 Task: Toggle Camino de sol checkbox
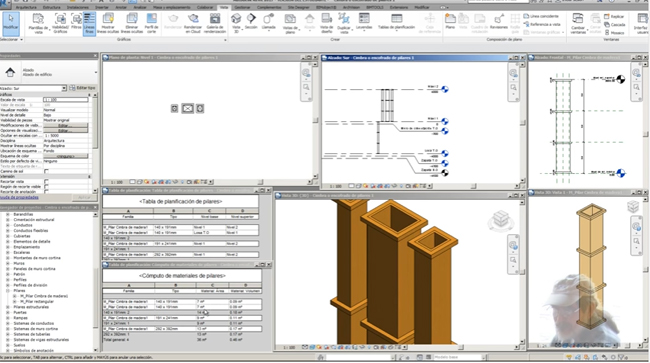(x=46, y=172)
